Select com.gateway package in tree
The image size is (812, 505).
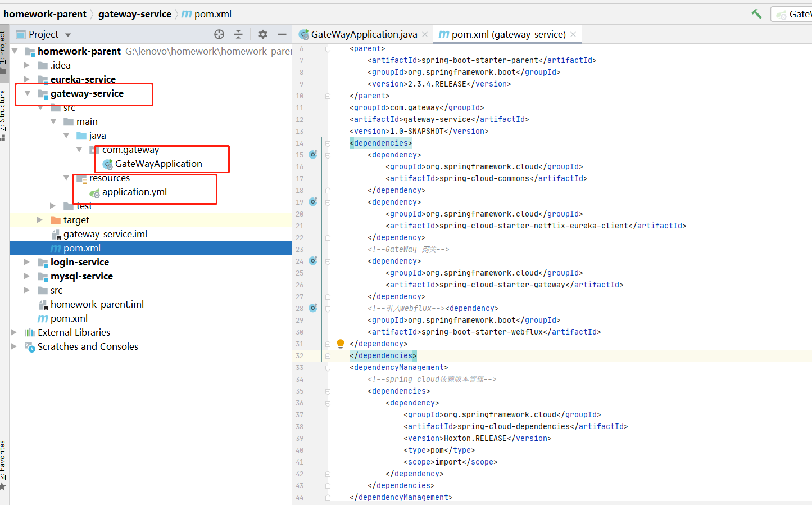[130, 150]
